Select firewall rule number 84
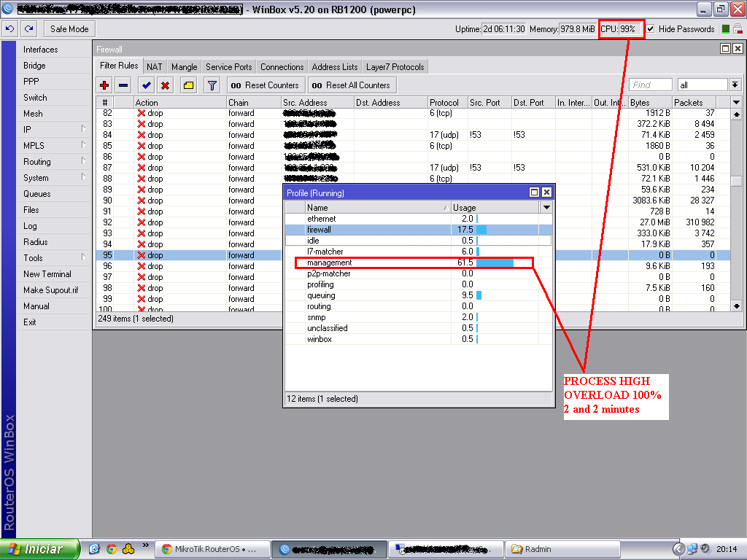Image resolution: width=747 pixels, height=560 pixels. point(414,135)
